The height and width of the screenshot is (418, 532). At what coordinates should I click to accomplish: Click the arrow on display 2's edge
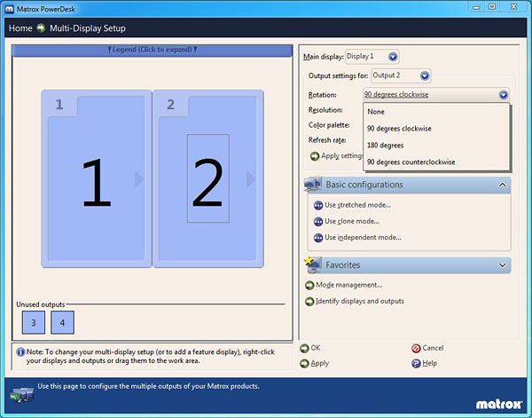[250, 179]
